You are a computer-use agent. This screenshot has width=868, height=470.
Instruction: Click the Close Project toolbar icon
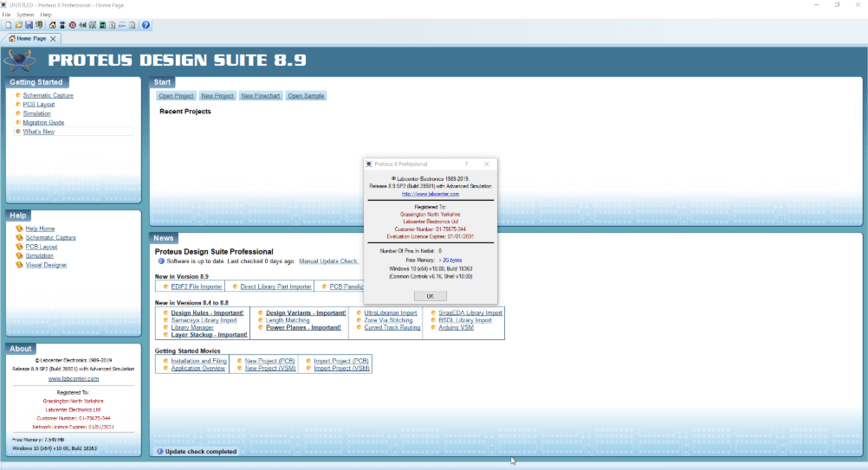39,25
